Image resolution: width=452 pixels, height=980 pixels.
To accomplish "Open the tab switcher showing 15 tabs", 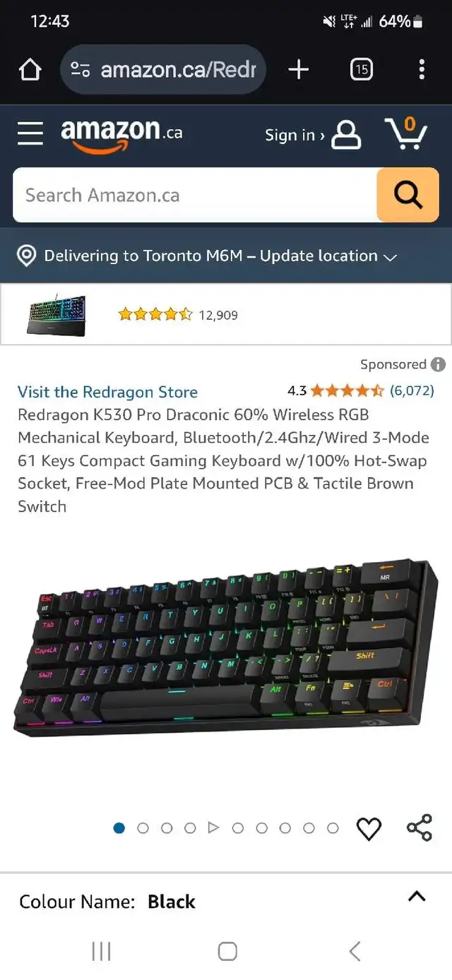I will tap(362, 69).
